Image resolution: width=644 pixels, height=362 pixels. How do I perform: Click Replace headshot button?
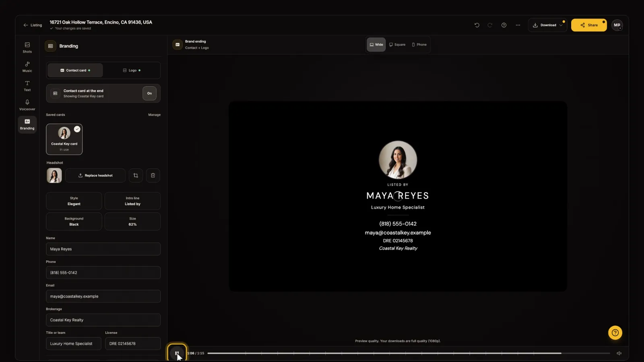click(95, 175)
